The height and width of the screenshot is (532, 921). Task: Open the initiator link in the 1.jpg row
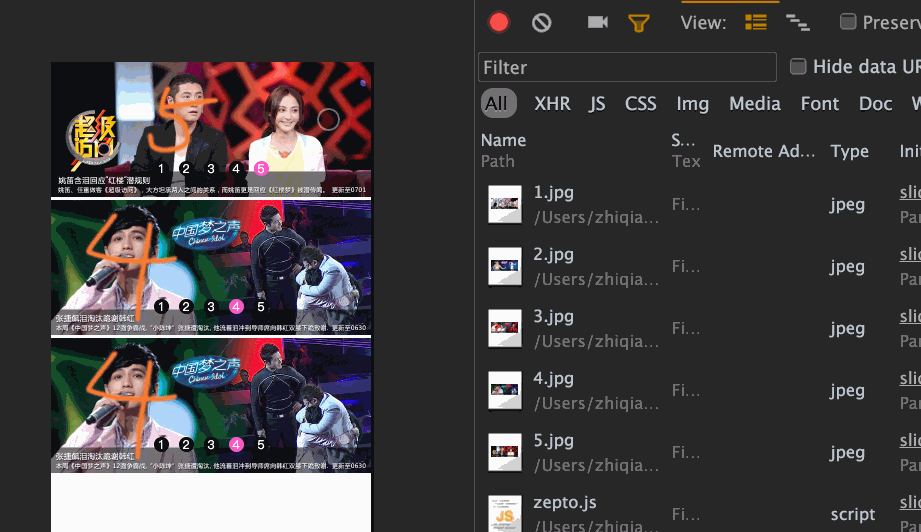click(910, 193)
